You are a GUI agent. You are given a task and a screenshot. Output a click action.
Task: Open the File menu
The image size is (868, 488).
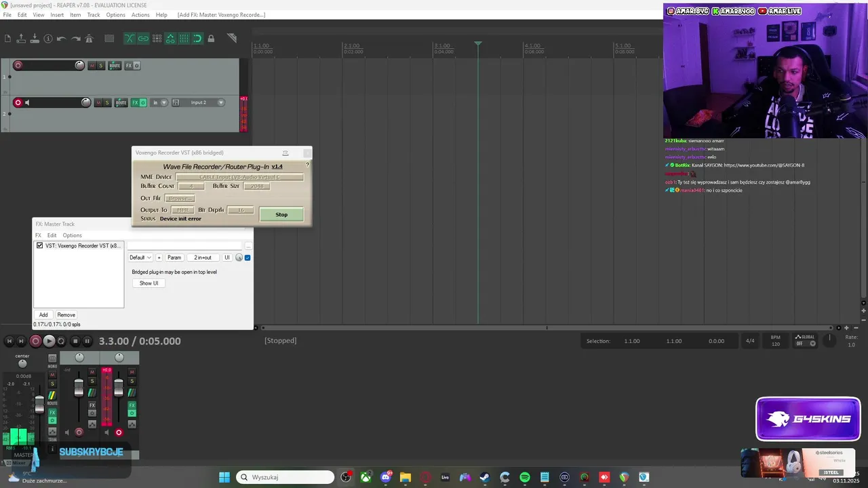tap(7, 14)
